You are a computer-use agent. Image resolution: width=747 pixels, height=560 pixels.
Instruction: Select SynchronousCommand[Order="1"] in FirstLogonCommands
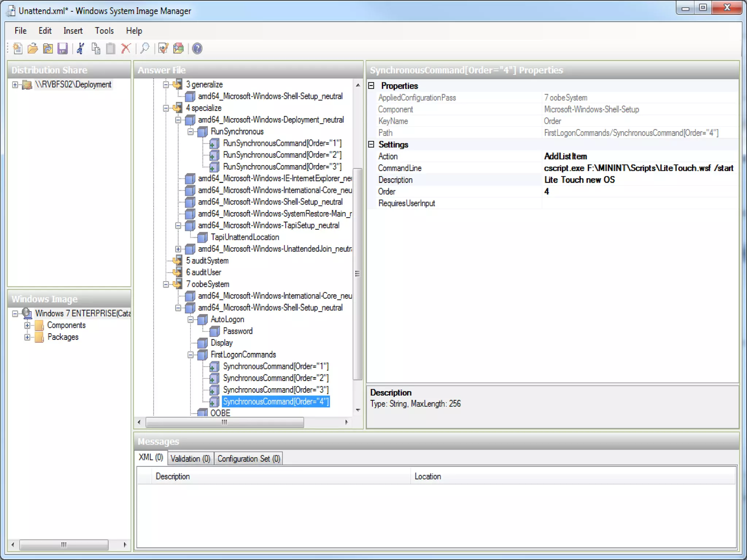[276, 366]
